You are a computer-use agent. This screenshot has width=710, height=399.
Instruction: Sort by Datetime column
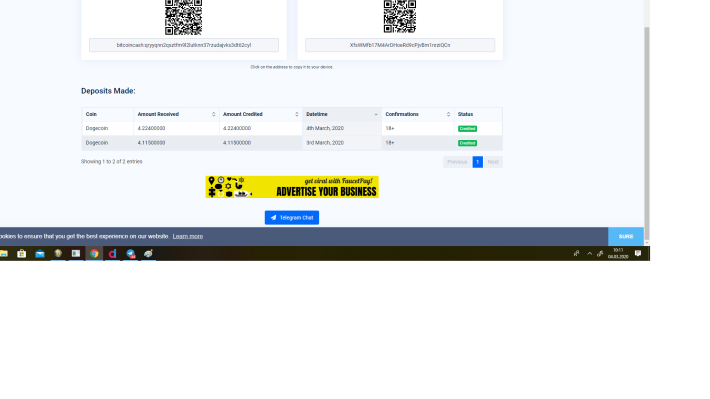[x=342, y=114]
